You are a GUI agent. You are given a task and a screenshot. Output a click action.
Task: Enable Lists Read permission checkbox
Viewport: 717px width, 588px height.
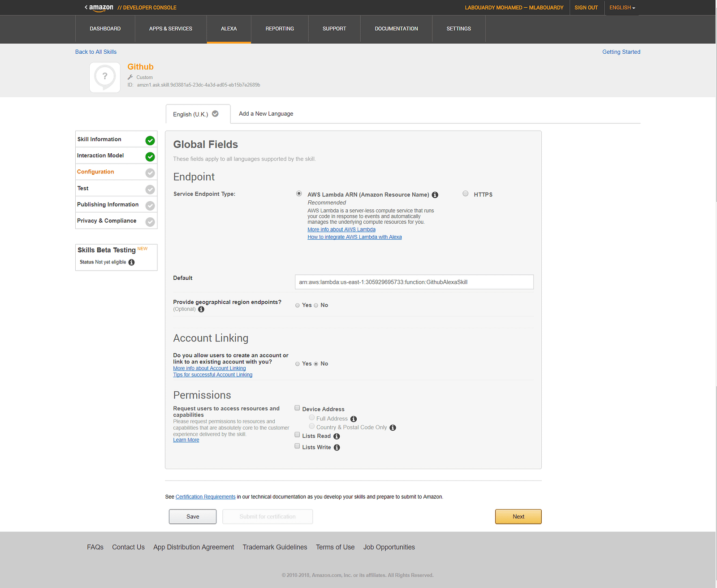[x=297, y=435]
